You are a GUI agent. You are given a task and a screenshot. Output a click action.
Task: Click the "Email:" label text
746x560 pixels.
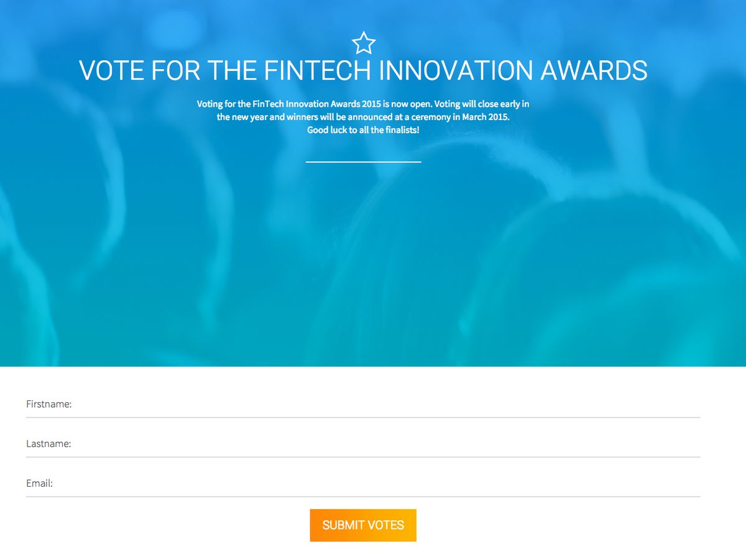[x=39, y=484]
